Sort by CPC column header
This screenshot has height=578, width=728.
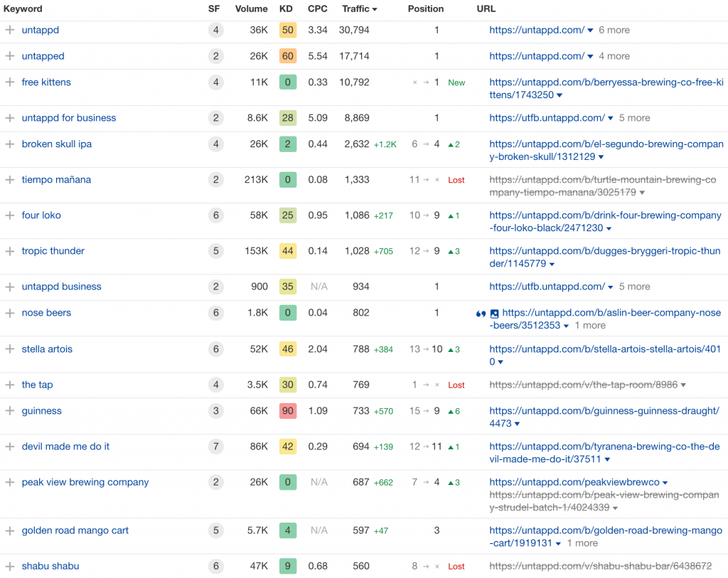tap(318, 9)
